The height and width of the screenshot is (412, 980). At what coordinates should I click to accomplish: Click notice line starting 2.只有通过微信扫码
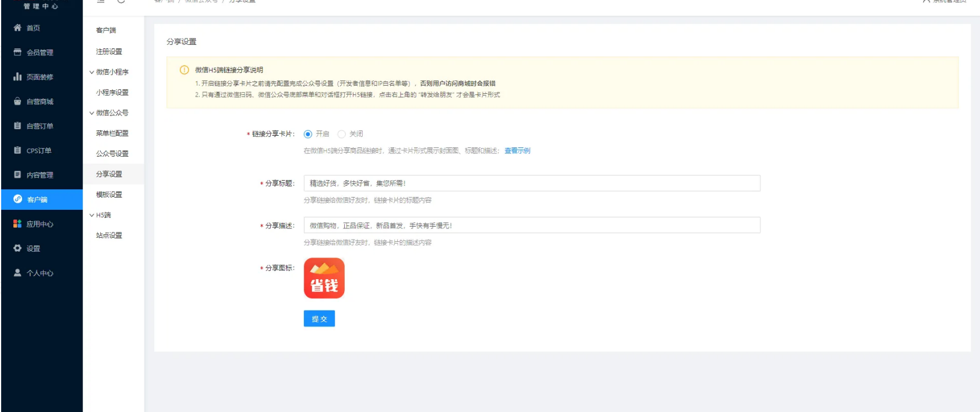(348, 94)
